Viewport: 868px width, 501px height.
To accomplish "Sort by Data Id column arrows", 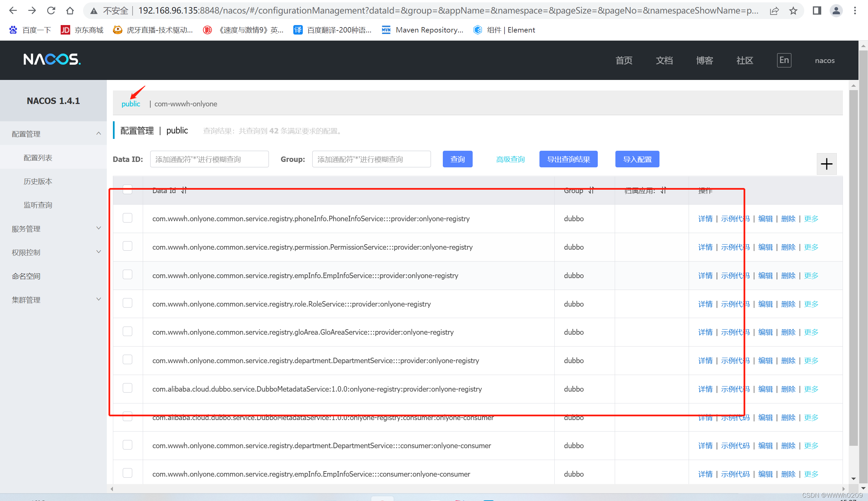I will (184, 190).
